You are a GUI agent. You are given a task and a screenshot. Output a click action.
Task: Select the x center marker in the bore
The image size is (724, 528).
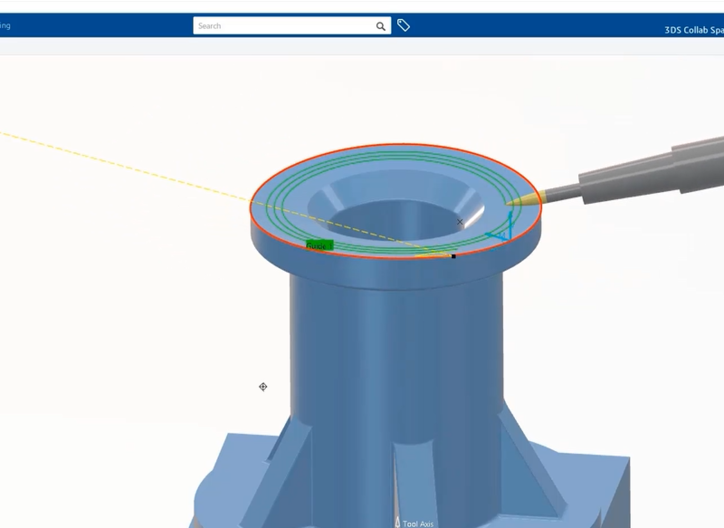click(x=460, y=222)
